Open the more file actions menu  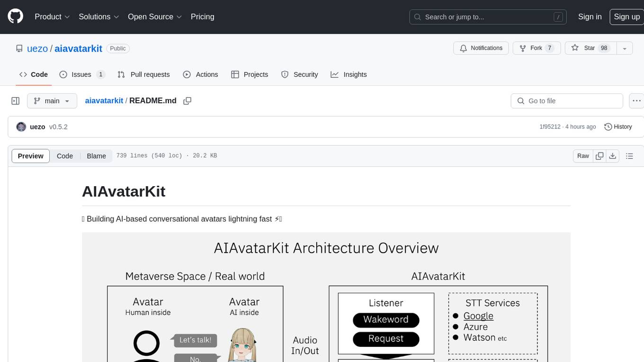pyautogui.click(x=636, y=101)
